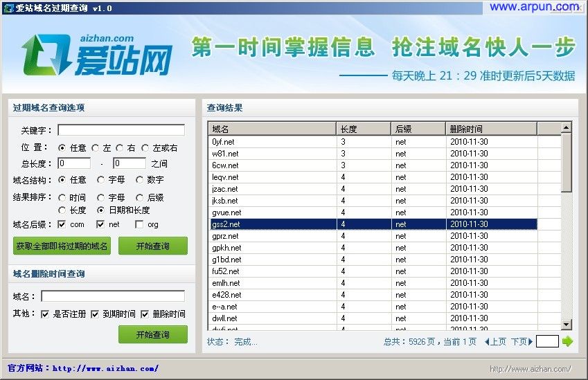Screen dimensions: 588x380
Task: Toggle the com suffix checkbox
Action: tap(62, 224)
